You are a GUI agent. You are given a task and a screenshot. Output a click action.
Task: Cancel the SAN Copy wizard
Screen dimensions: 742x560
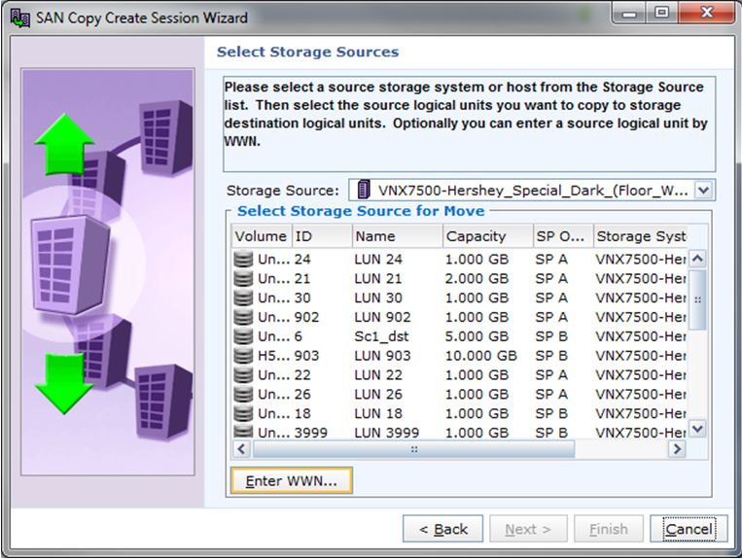(688, 529)
